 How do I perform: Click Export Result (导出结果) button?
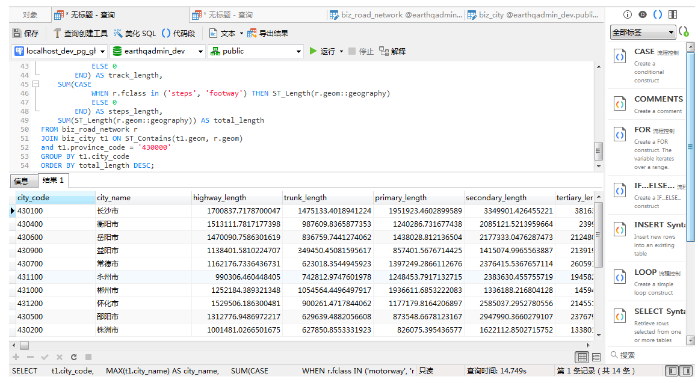point(268,33)
